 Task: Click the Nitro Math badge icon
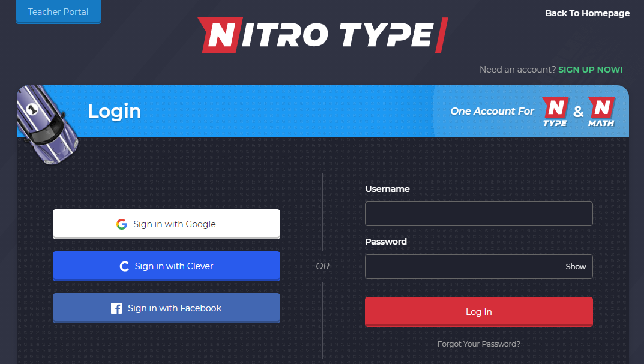pyautogui.click(x=601, y=112)
